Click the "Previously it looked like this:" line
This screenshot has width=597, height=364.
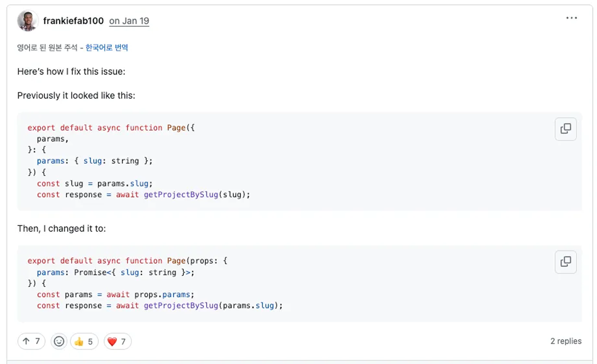76,95
